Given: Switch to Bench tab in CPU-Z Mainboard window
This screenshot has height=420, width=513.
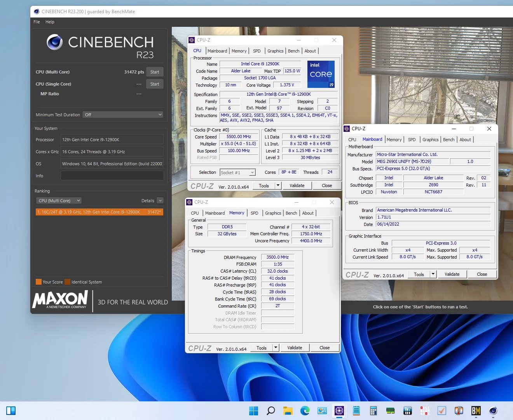Looking at the screenshot, I should [x=448, y=140].
